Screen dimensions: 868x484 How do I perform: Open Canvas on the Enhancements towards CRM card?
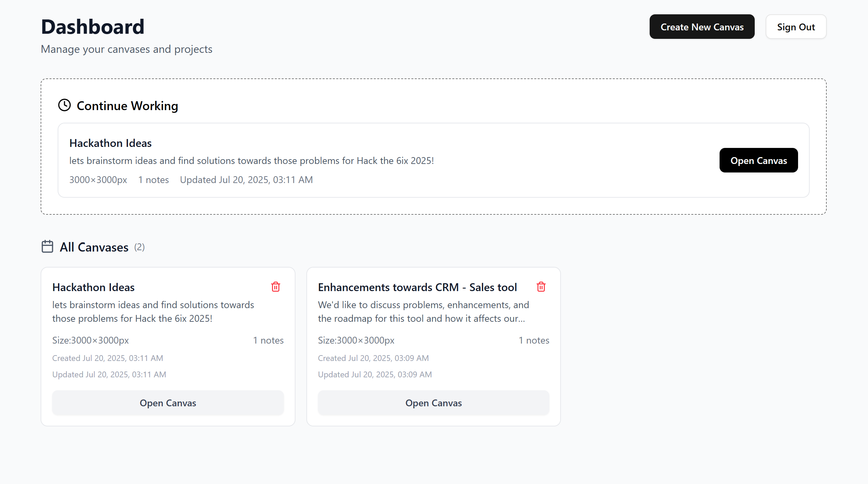pyautogui.click(x=433, y=403)
